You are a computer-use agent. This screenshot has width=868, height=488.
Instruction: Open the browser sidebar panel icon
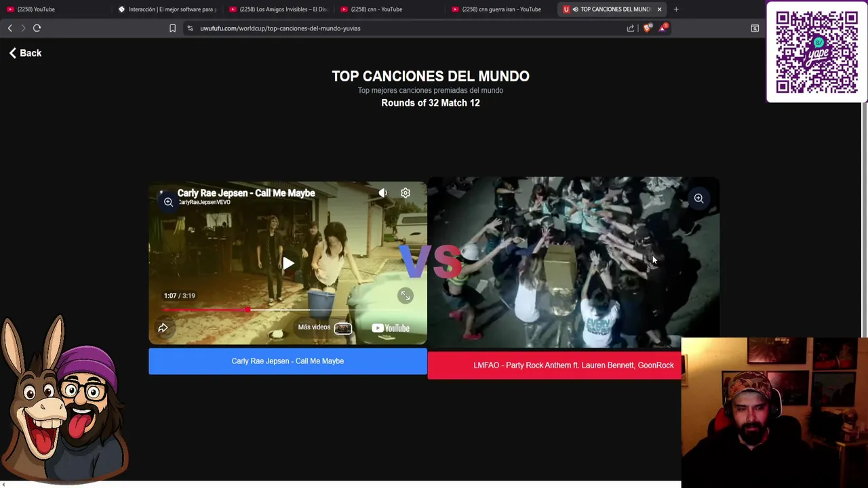pyautogui.click(x=755, y=28)
